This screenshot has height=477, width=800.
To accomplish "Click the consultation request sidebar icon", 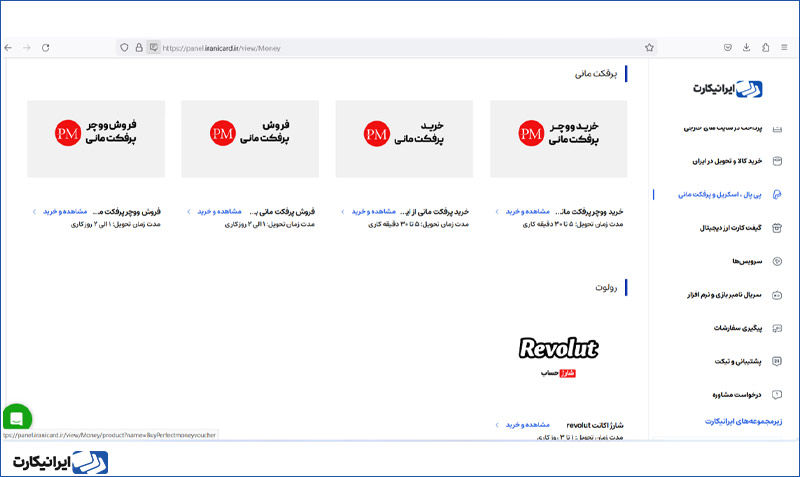I will (777, 394).
